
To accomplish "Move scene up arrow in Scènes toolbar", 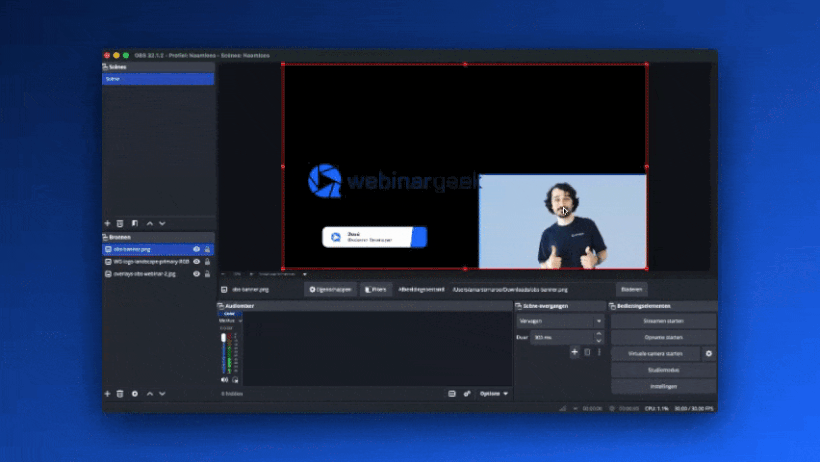I will click(x=150, y=223).
